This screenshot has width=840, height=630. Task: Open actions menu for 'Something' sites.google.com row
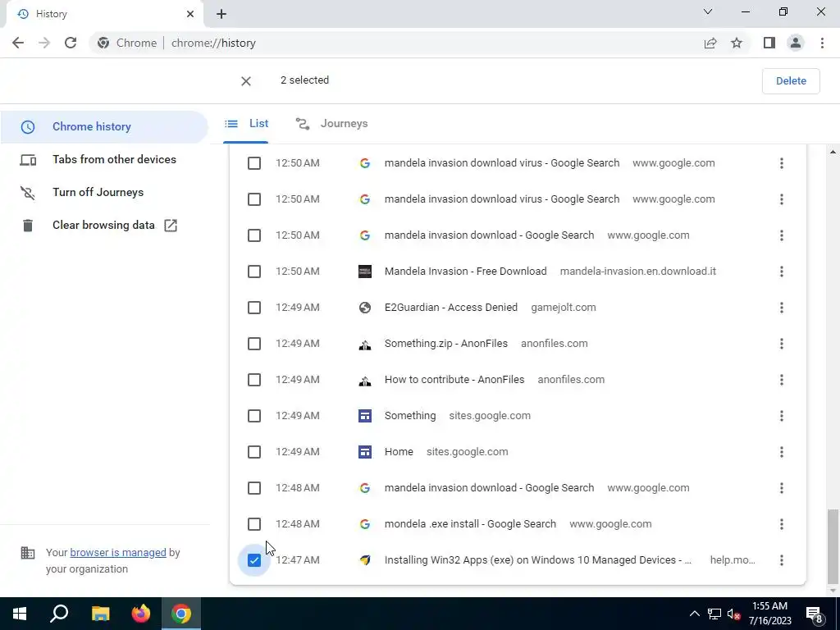pyautogui.click(x=782, y=416)
